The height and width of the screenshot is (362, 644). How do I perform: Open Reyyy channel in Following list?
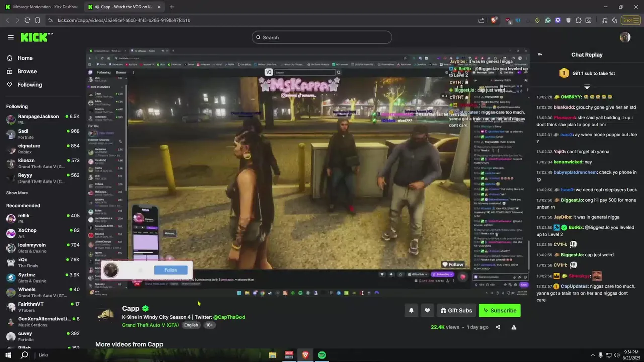pos(43,178)
